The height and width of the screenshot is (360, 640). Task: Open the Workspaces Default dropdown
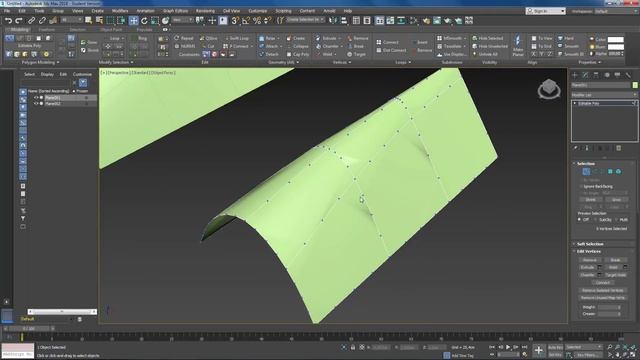click(x=616, y=11)
